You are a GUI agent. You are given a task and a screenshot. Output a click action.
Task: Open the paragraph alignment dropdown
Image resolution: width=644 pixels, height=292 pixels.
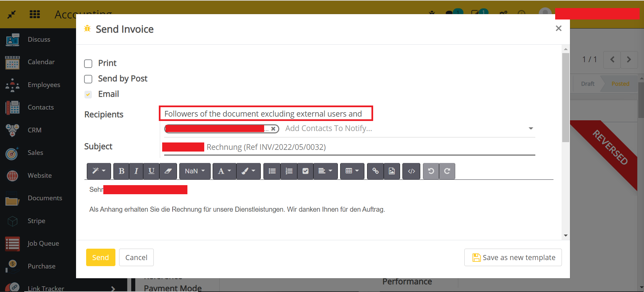325,171
